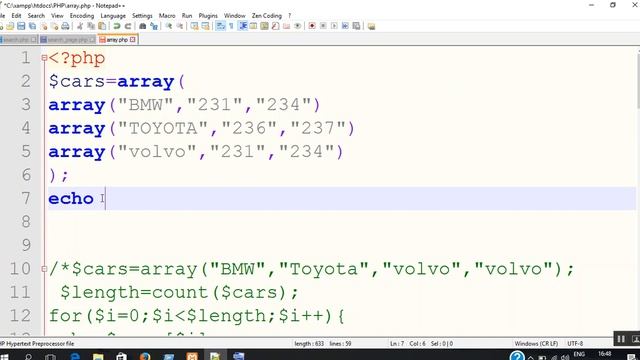Toggle the Indent guide toolbar icon

242,26
